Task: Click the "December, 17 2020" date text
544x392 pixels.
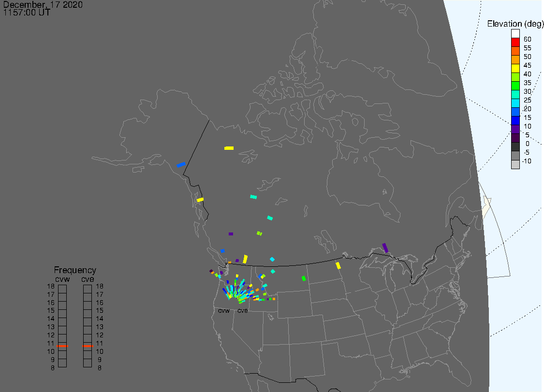Action: tap(43, 4)
